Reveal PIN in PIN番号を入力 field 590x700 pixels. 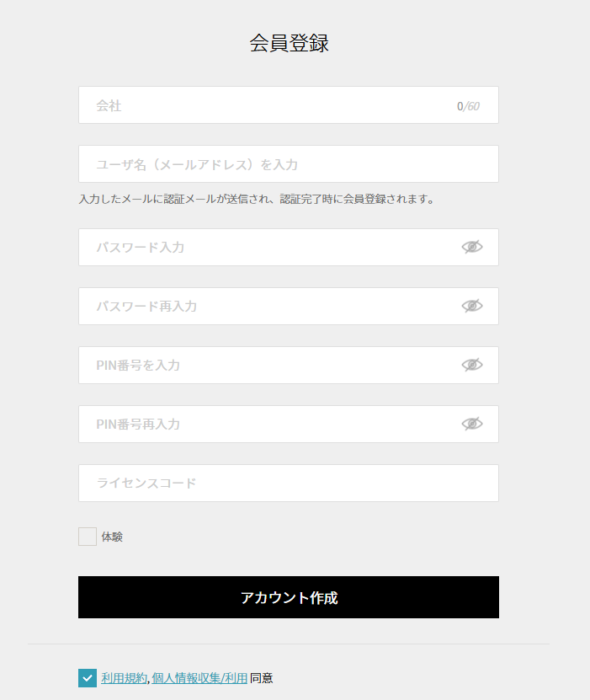[x=472, y=365]
